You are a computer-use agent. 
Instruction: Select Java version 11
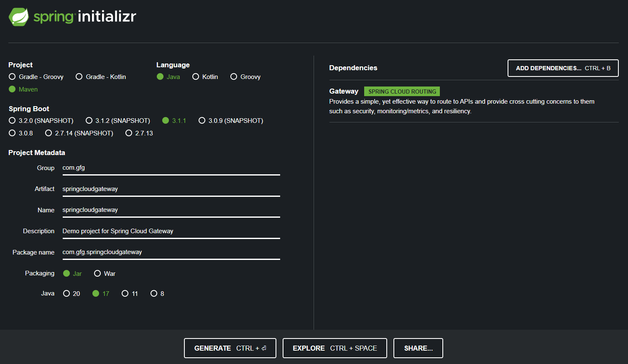click(x=130, y=294)
